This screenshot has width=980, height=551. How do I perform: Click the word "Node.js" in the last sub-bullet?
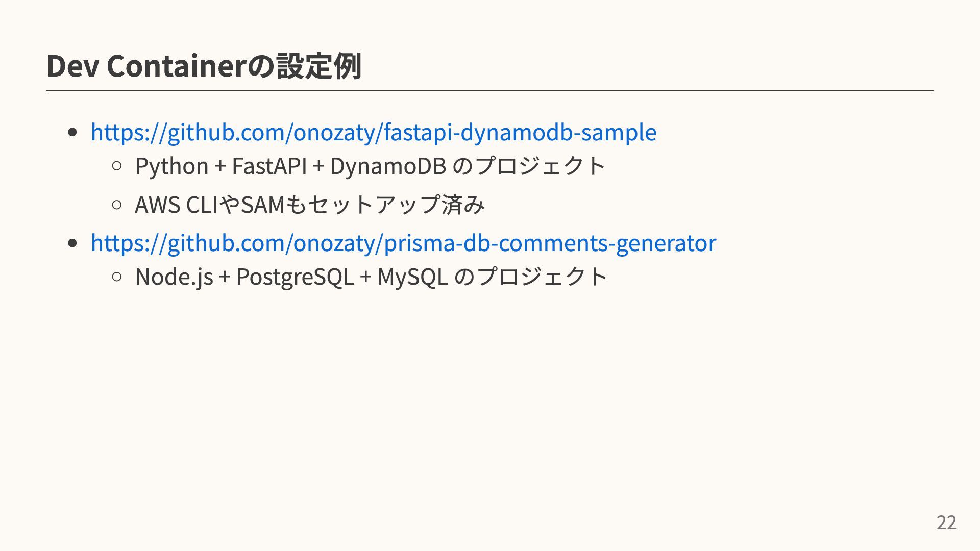pyautogui.click(x=174, y=277)
